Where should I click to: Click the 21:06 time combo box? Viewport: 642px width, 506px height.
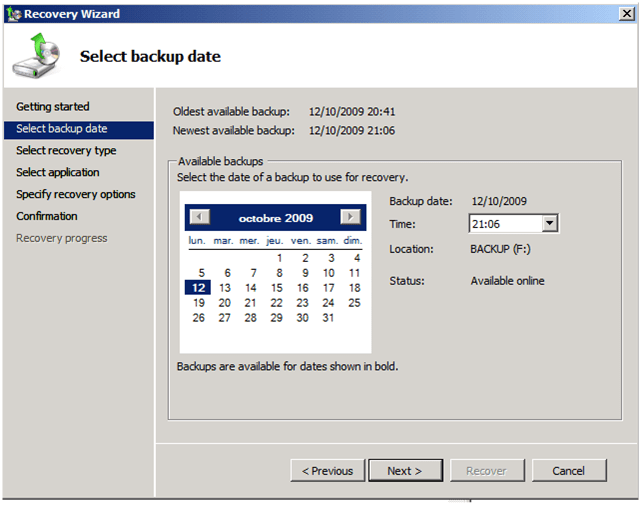504,224
